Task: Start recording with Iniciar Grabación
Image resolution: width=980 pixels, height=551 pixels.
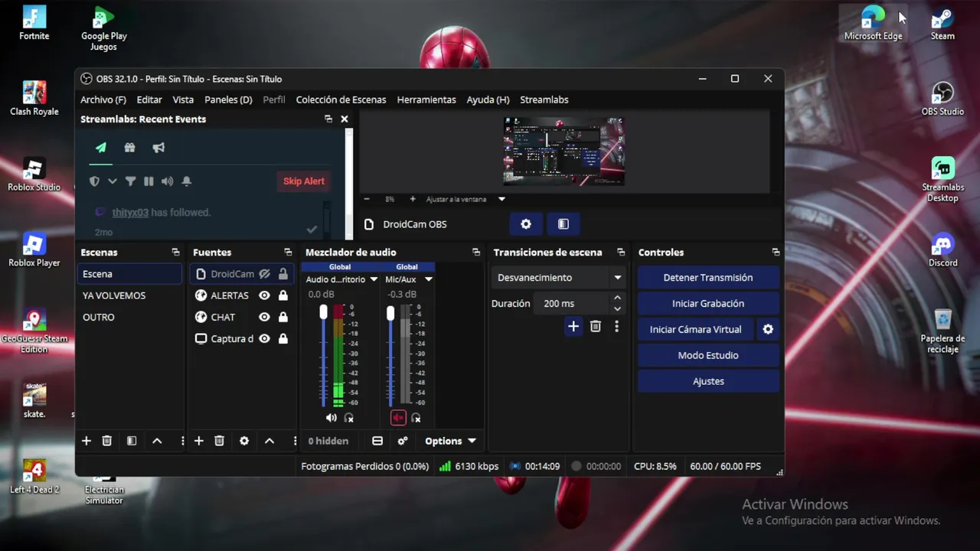Action: coord(708,304)
